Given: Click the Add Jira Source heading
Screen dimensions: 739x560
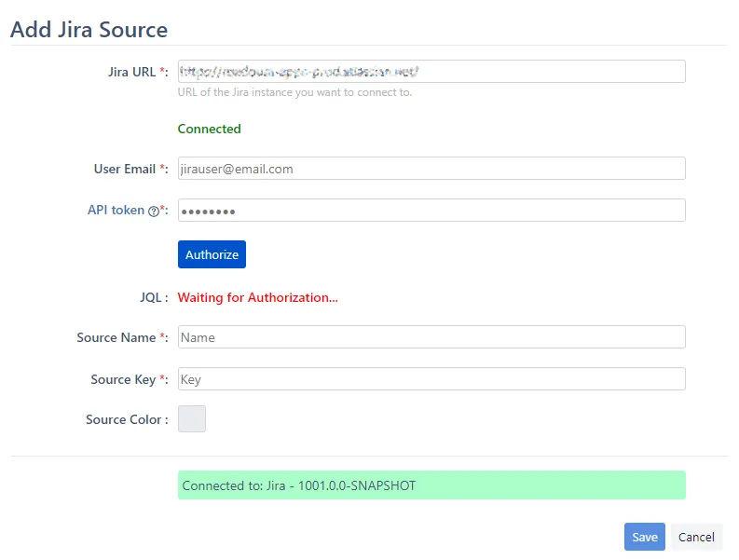Looking at the screenshot, I should click(89, 29).
